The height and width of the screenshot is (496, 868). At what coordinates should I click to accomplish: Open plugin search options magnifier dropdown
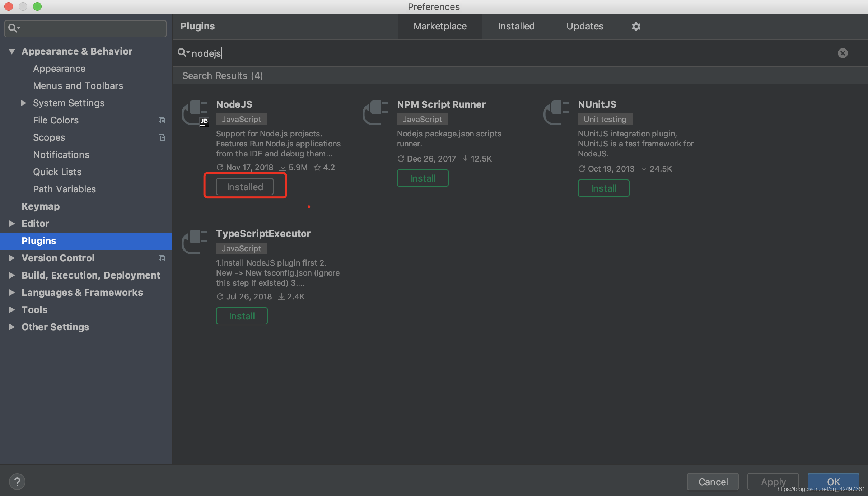coord(183,53)
